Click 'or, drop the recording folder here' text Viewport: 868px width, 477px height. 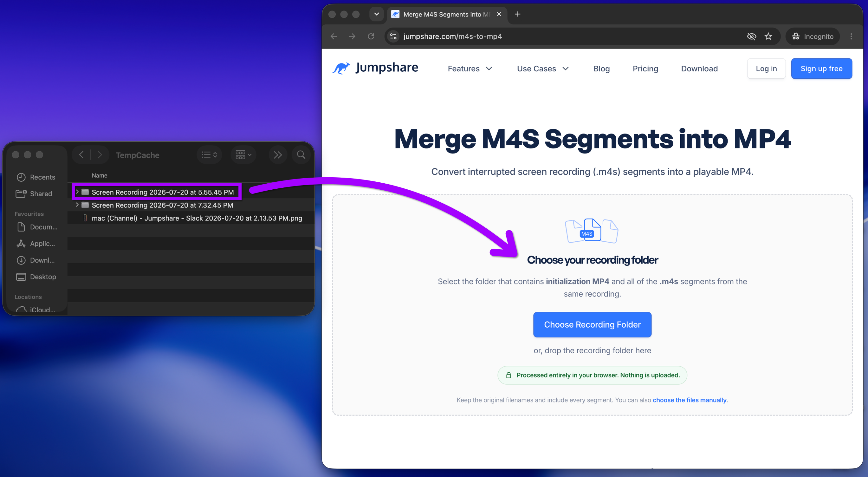pos(593,350)
